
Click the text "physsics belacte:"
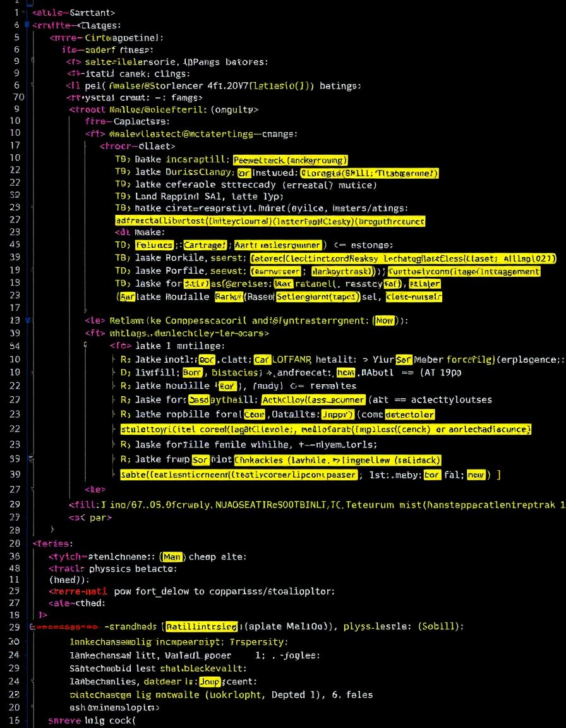(134, 568)
